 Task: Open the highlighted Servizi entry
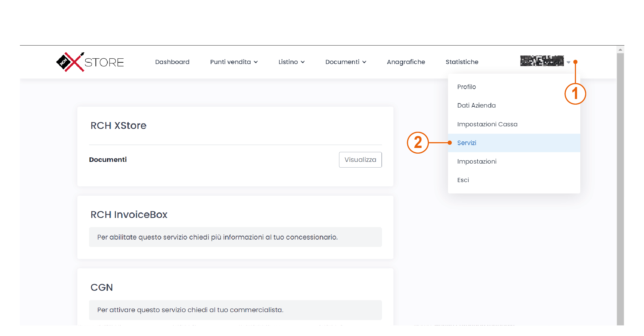pyautogui.click(x=467, y=143)
